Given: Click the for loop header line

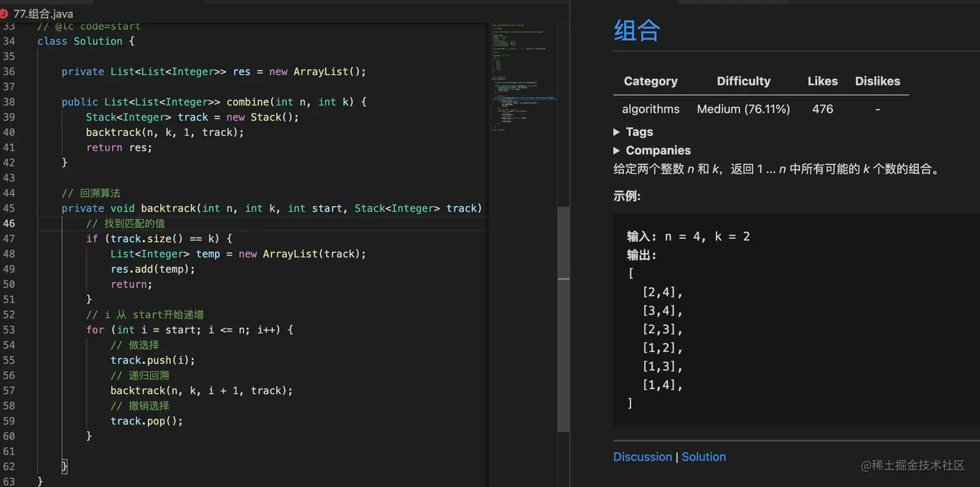Looking at the screenshot, I should click(x=189, y=330).
